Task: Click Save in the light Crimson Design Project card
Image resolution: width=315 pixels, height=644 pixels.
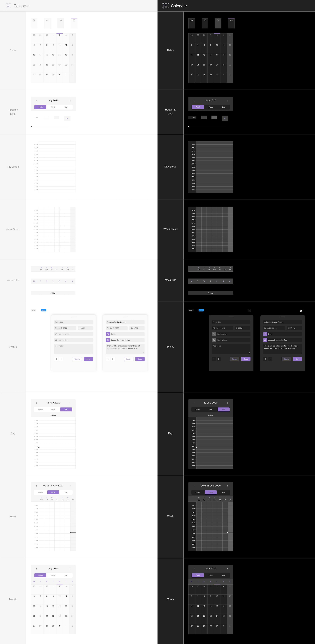Action: pos(140,359)
